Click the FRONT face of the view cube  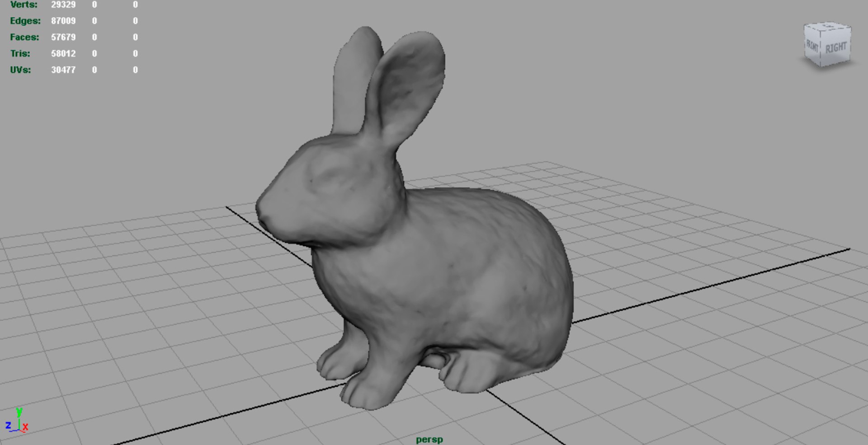pyautogui.click(x=812, y=46)
